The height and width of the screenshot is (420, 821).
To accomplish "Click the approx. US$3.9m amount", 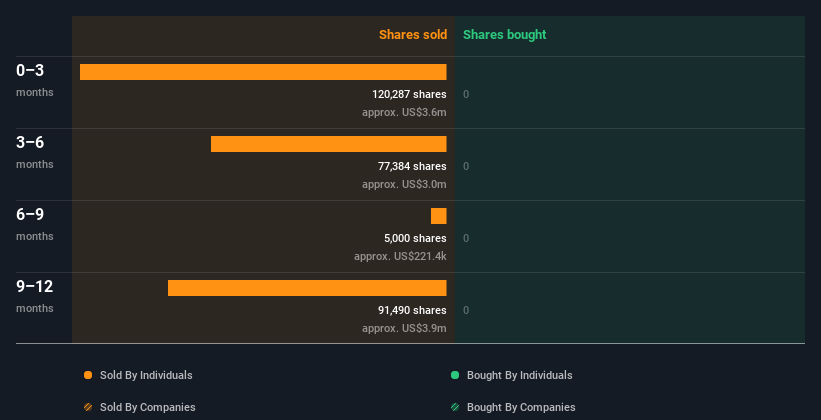I will (x=404, y=328).
